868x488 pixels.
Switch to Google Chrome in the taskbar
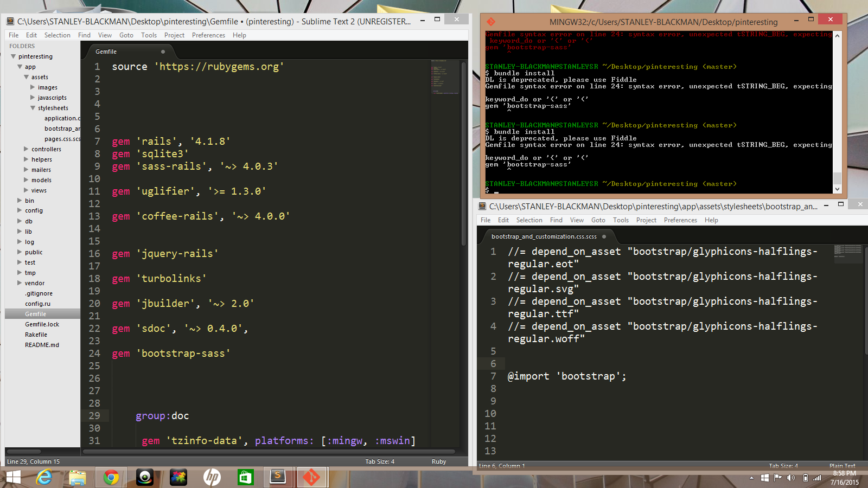coord(111,477)
